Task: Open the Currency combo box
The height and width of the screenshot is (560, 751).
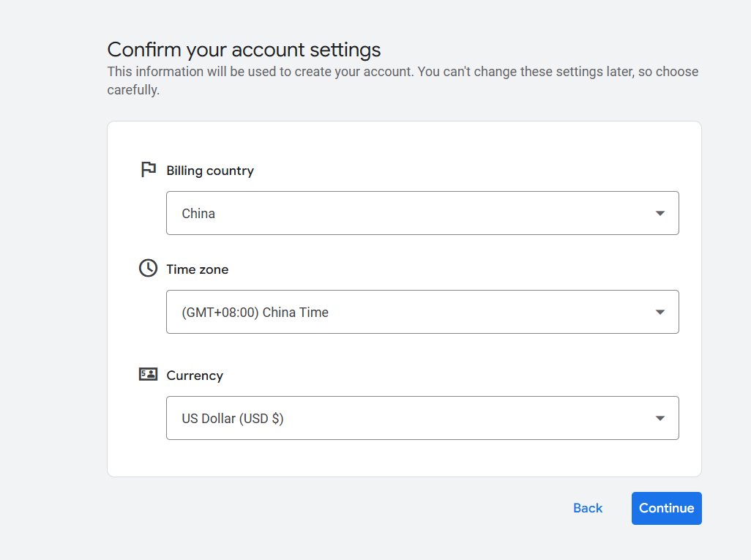Action: pyautogui.click(x=422, y=418)
